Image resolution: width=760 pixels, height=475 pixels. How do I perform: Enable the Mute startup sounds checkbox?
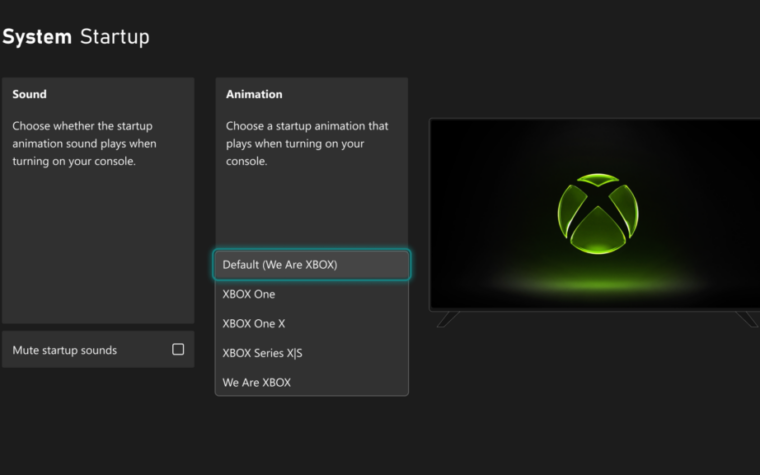click(178, 349)
